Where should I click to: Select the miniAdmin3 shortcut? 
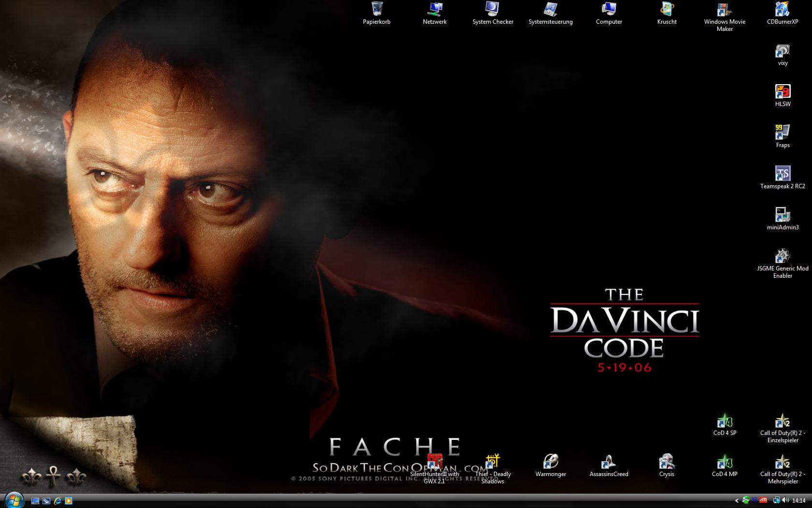(x=783, y=219)
